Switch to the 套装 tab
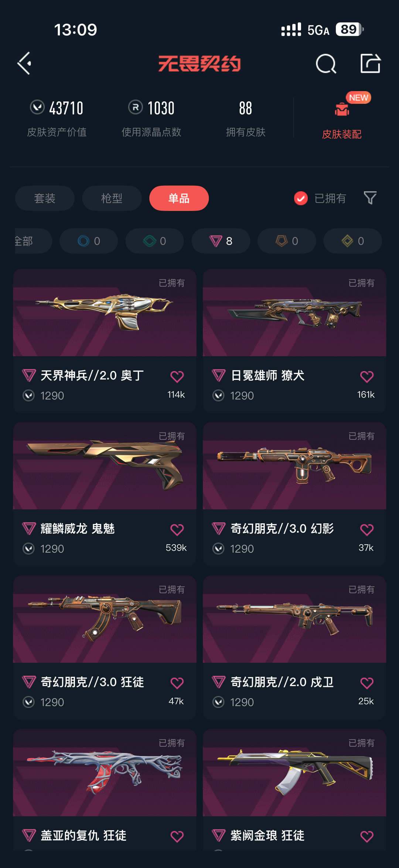 [x=45, y=198]
